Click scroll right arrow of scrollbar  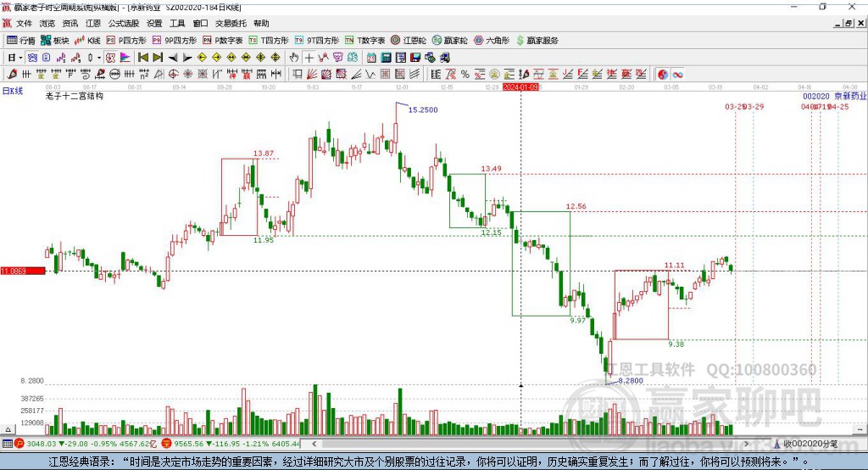[746, 444]
